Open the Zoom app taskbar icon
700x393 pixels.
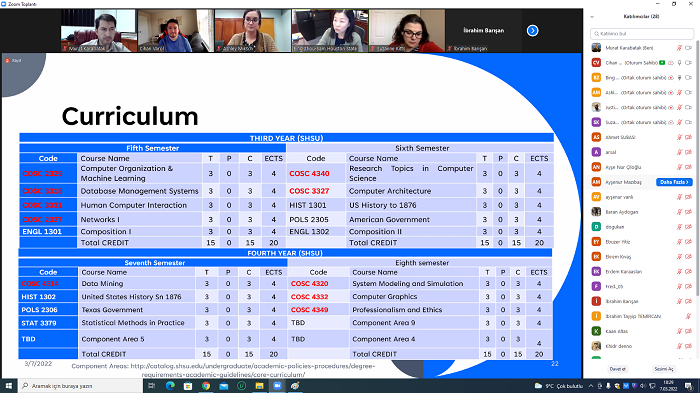(x=277, y=386)
